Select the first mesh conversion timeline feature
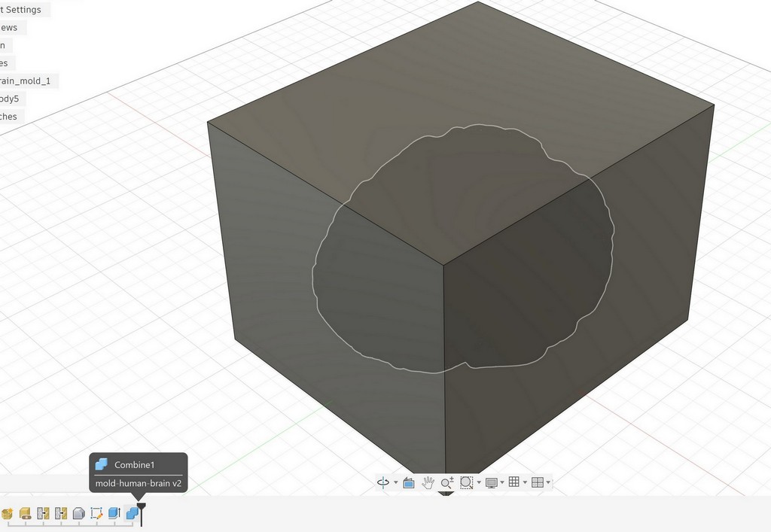This screenshot has height=532, width=771. click(43, 513)
